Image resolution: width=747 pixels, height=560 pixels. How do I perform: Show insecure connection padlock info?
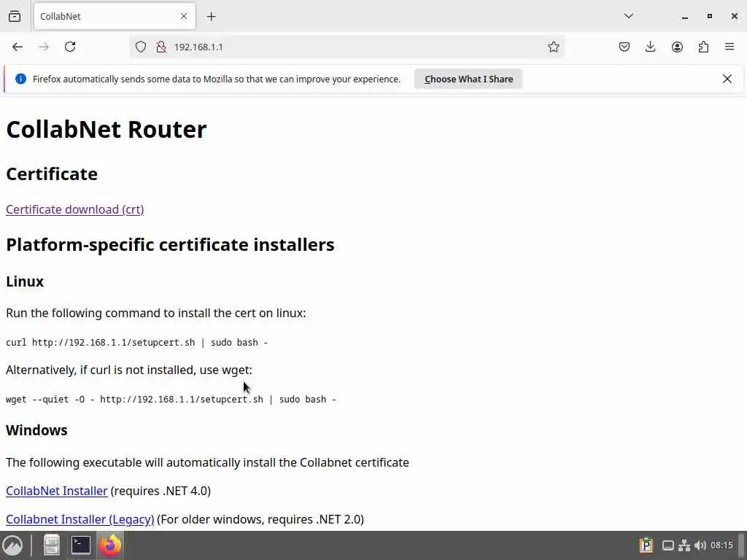pos(161,47)
